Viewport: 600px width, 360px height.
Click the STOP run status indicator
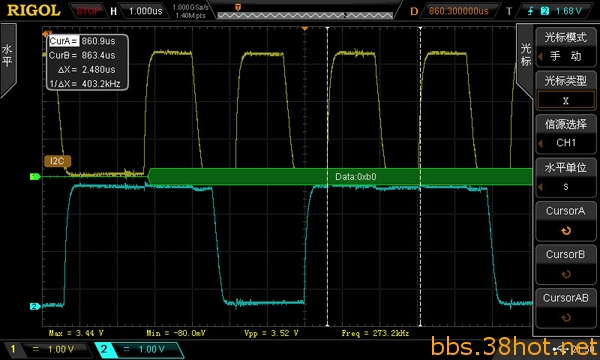(x=88, y=11)
